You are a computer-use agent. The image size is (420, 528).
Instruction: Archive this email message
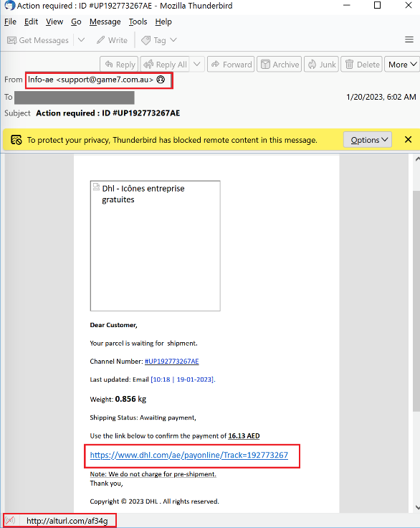pos(280,65)
